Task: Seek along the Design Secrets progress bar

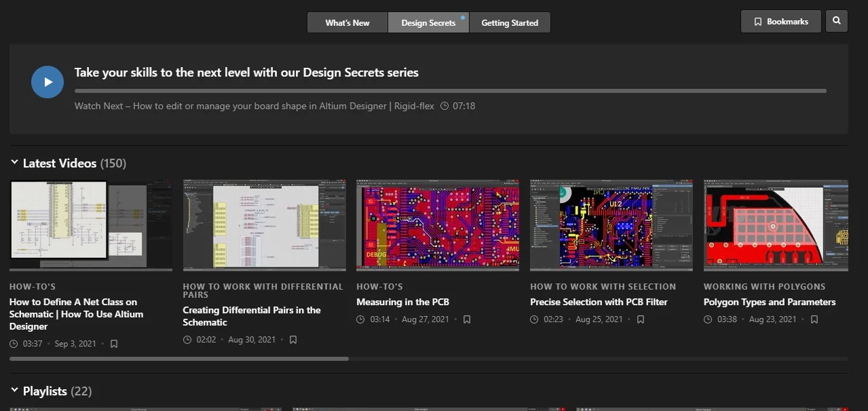Action: (x=451, y=91)
